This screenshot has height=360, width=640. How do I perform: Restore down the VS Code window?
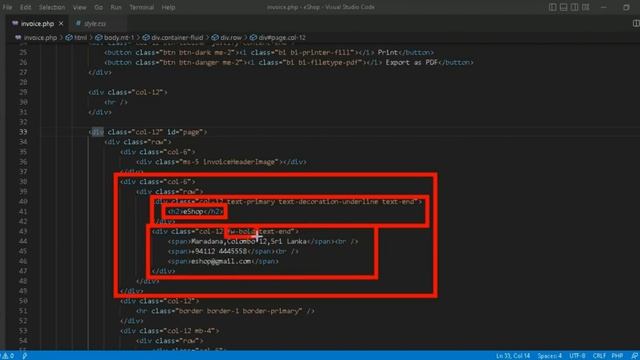coord(626,7)
